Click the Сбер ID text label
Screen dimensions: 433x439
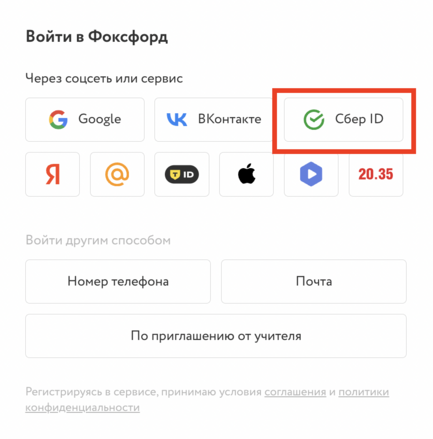359,119
